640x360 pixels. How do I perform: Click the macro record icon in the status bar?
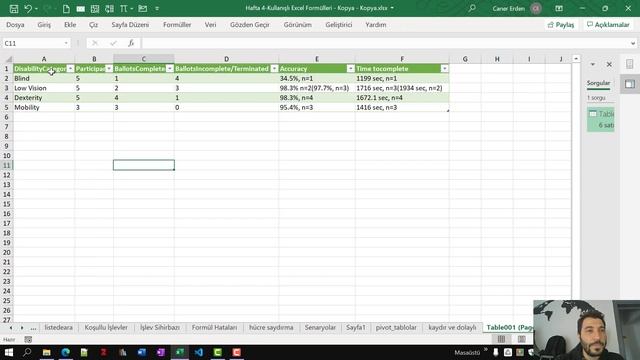28,340
